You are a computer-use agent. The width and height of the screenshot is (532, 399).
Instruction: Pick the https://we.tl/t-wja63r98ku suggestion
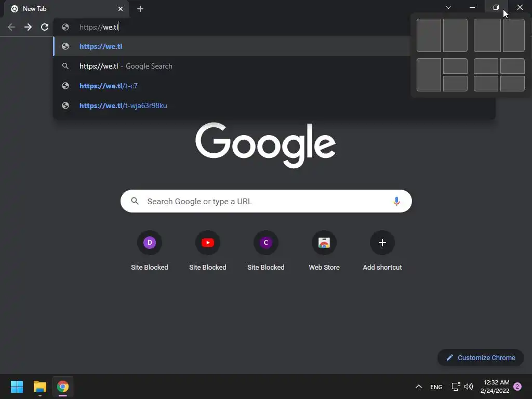(274, 105)
